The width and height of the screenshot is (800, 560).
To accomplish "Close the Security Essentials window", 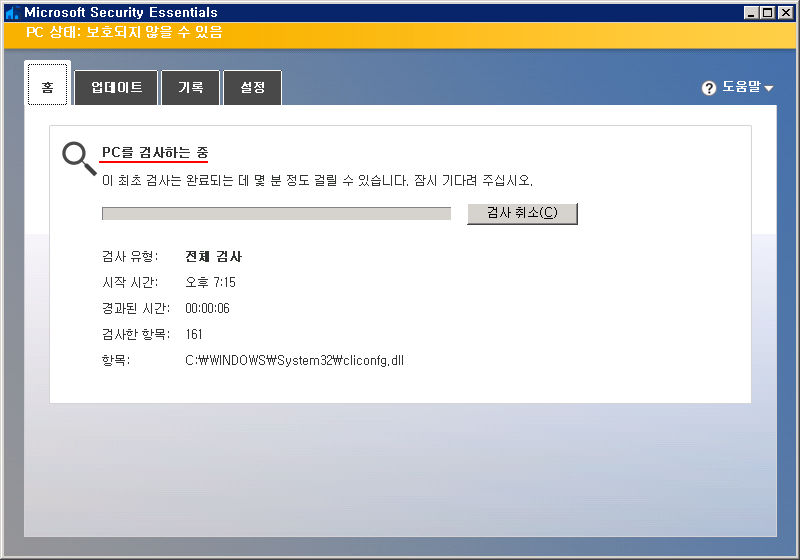I will (786, 13).
